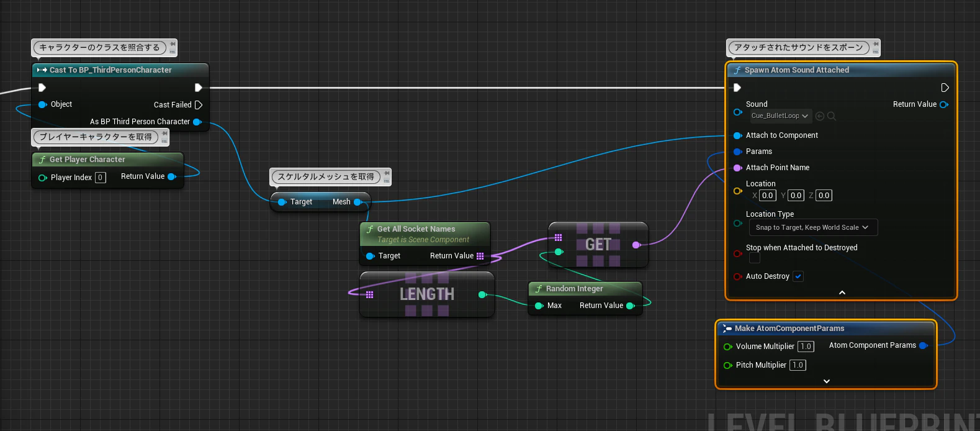Collapse the Spawn Atom Sound Attached advanced pins
This screenshot has height=431, width=980.
coord(842,293)
